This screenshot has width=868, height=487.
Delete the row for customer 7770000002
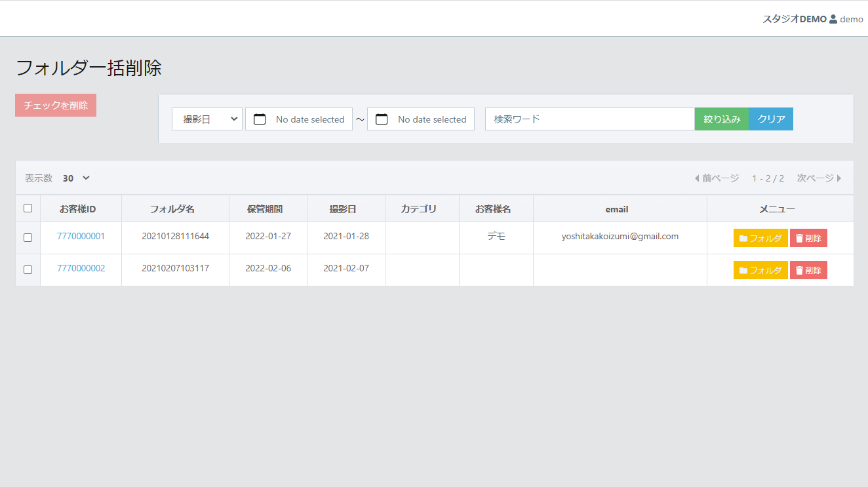tap(808, 270)
